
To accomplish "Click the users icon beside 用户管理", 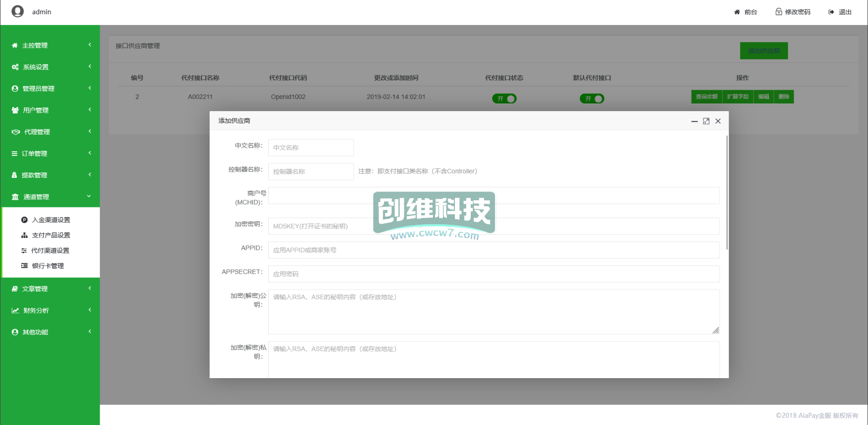I will tap(15, 110).
